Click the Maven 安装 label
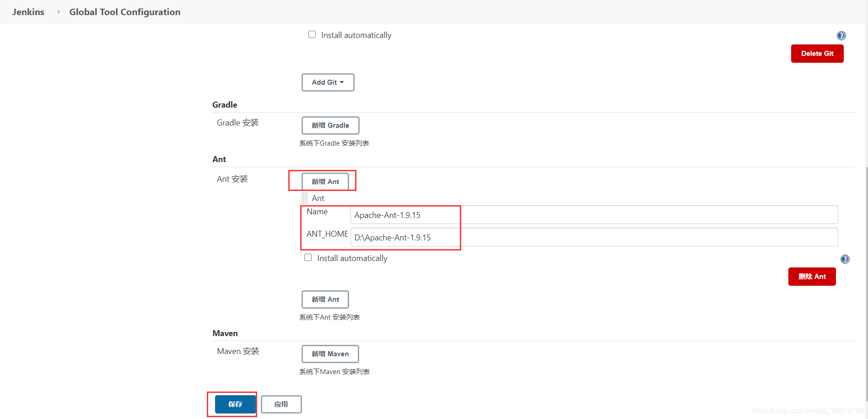The height and width of the screenshot is (419, 868). 238,351
